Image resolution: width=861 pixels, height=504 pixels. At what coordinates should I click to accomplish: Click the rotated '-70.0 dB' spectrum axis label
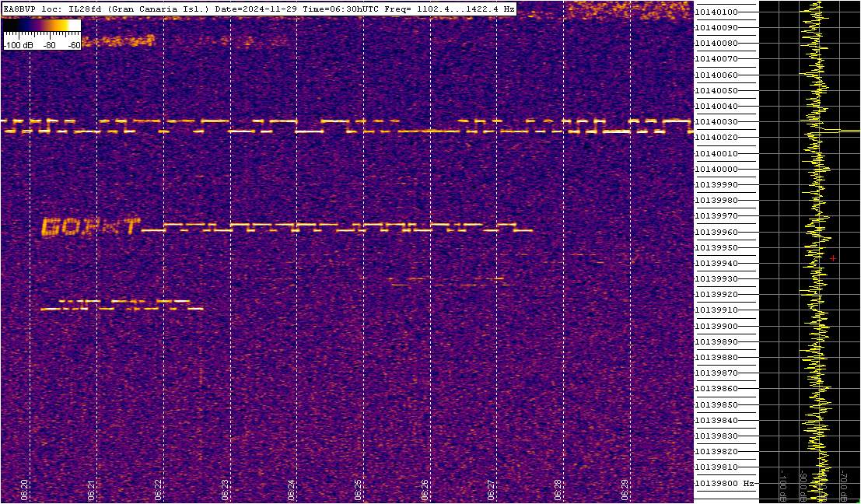click(x=842, y=485)
